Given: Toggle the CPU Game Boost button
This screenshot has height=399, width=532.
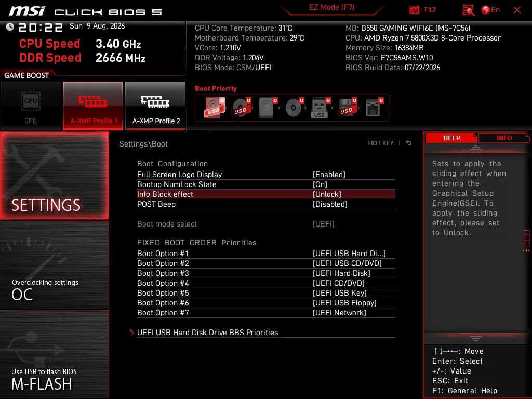Looking at the screenshot, I should (x=31, y=106).
